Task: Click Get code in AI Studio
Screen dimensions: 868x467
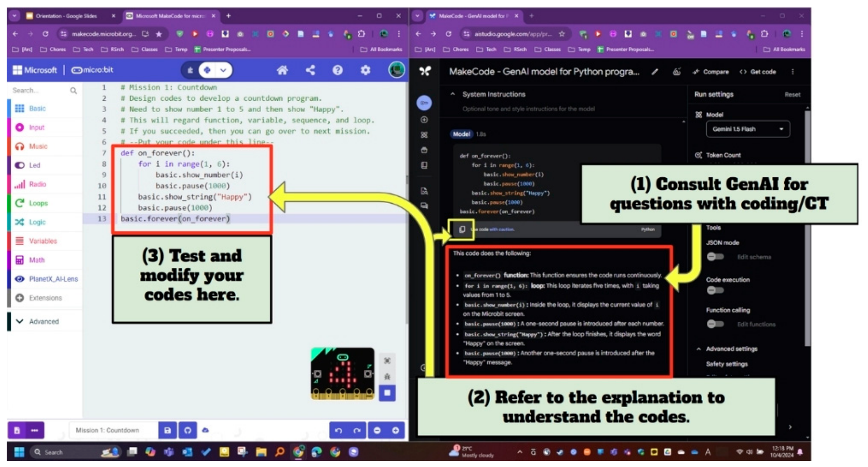Action: coord(757,72)
